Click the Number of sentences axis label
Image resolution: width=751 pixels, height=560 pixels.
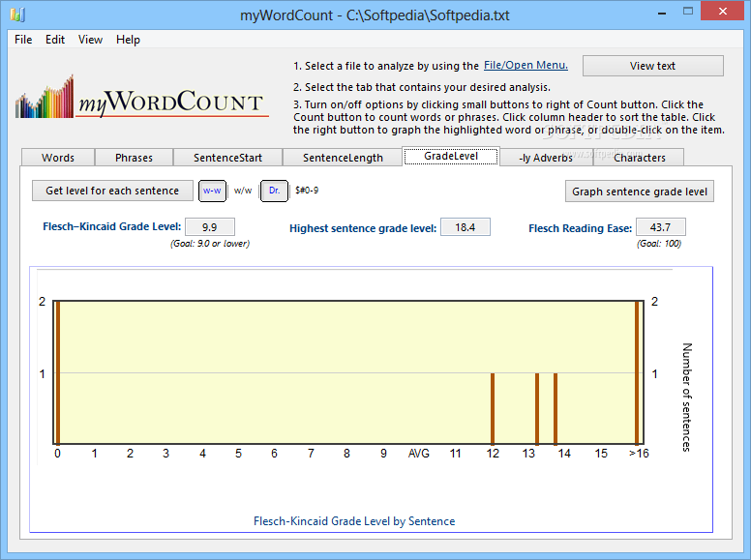click(687, 398)
